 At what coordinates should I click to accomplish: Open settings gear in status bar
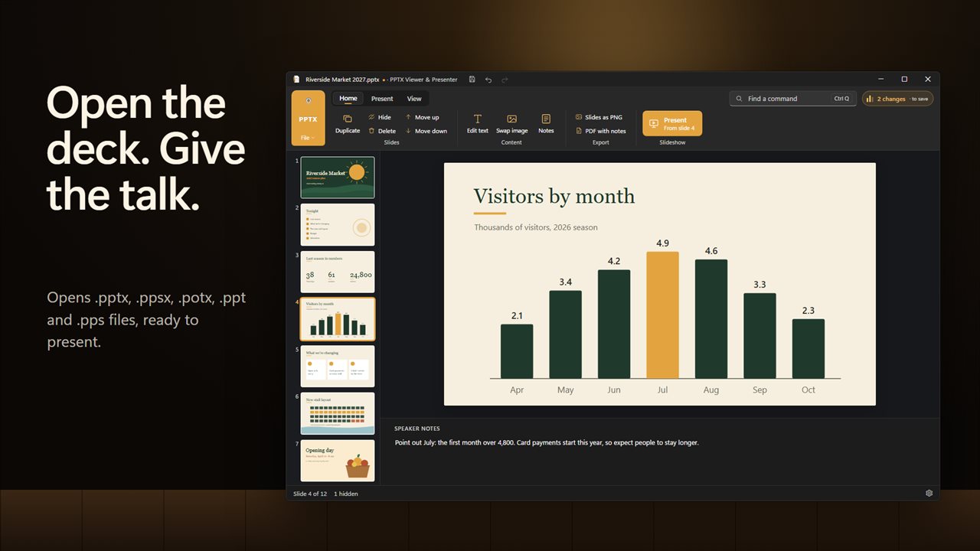929,494
